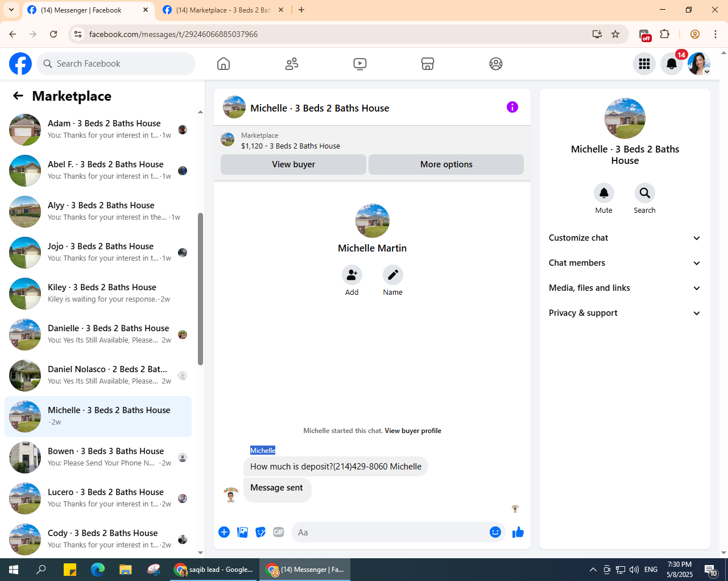This screenshot has width=728, height=581.
Task: Open the nine-dot Menu grid icon
Action: coord(644,64)
